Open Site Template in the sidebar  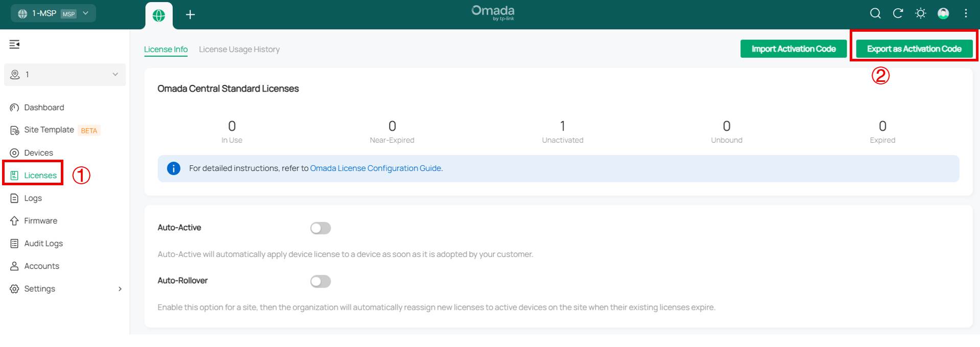[x=49, y=130]
